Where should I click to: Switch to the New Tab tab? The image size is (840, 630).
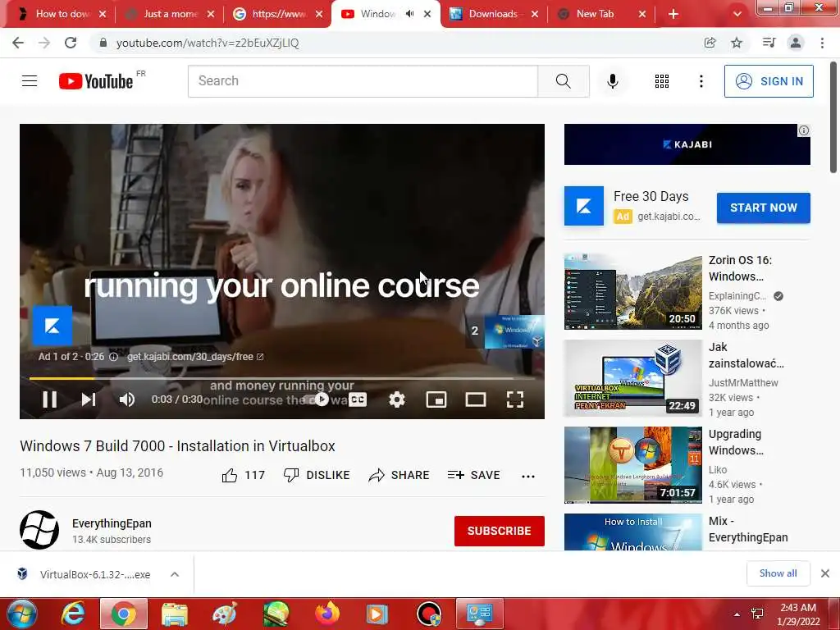tap(601, 14)
